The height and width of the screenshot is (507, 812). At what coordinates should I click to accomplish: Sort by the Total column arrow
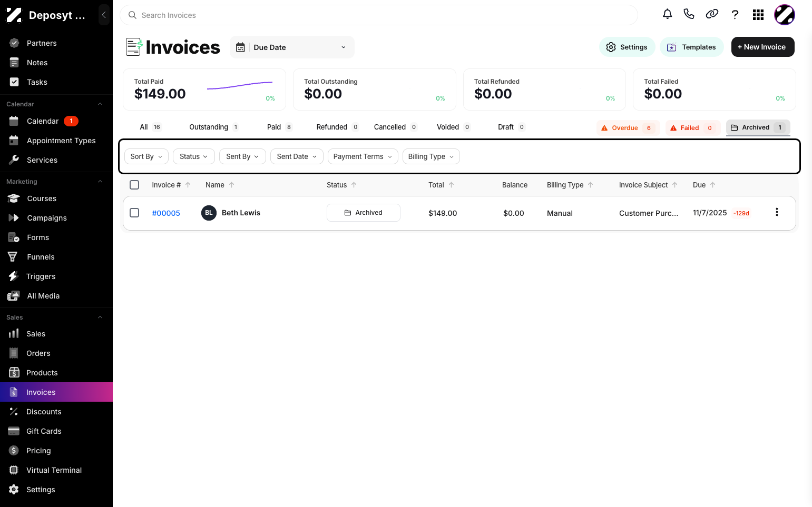[x=452, y=185]
